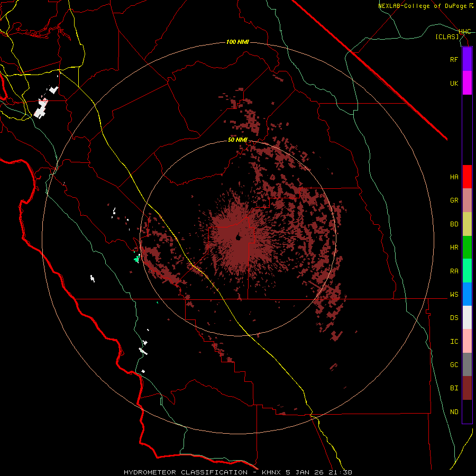The image size is (476, 476).
Task: Click the RF legend label
Action: [x=454, y=59]
